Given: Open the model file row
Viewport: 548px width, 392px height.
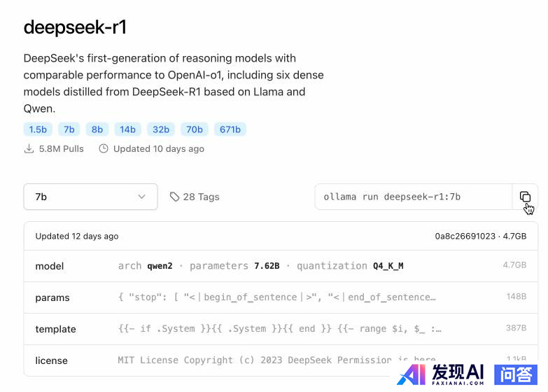Looking at the screenshot, I should [x=280, y=266].
